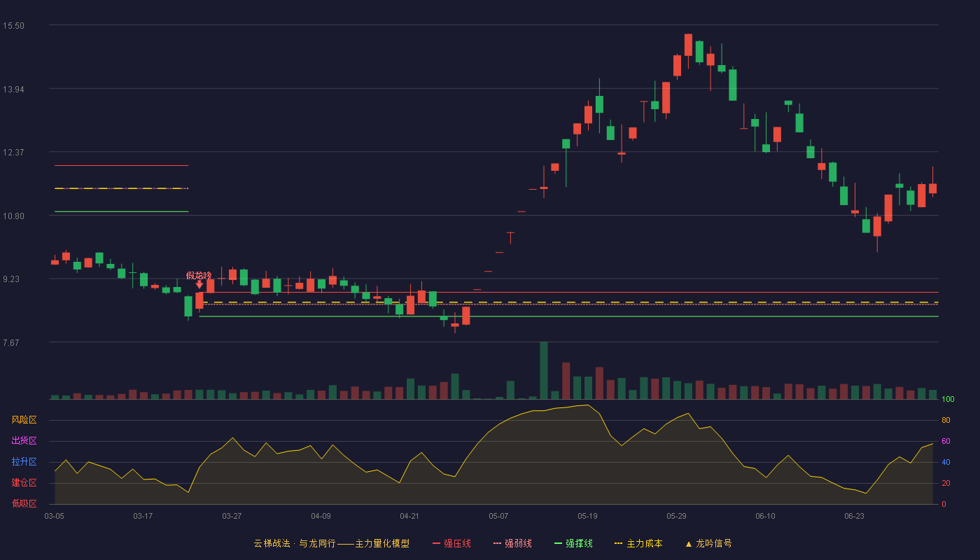Select the "出货区" zone label
Screen dimensions: 980x560
click(24, 441)
